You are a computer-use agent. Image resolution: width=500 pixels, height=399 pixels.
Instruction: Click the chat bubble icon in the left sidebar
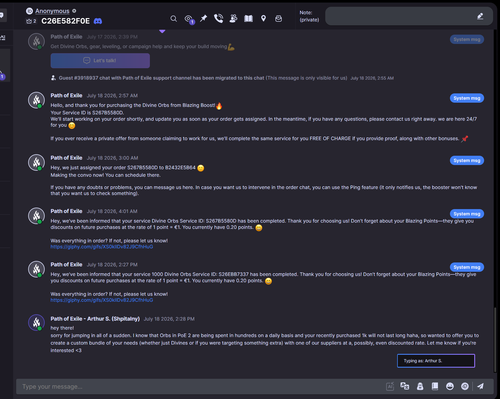(x=2, y=15)
